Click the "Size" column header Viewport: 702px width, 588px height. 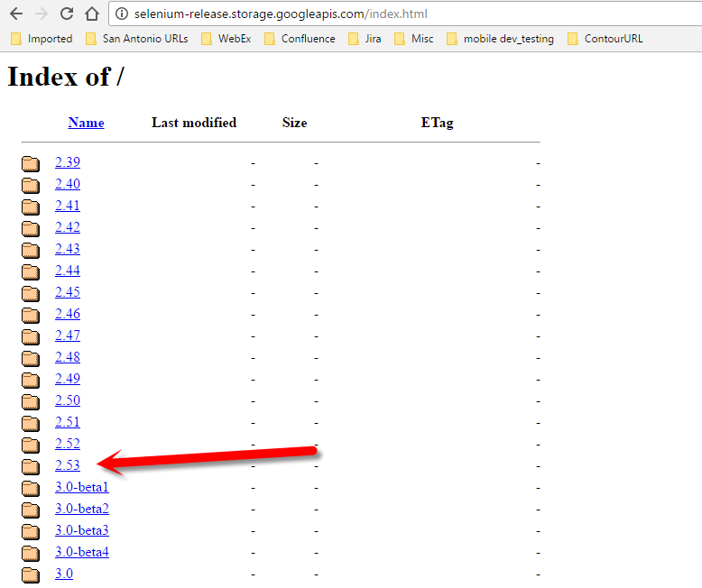294,123
